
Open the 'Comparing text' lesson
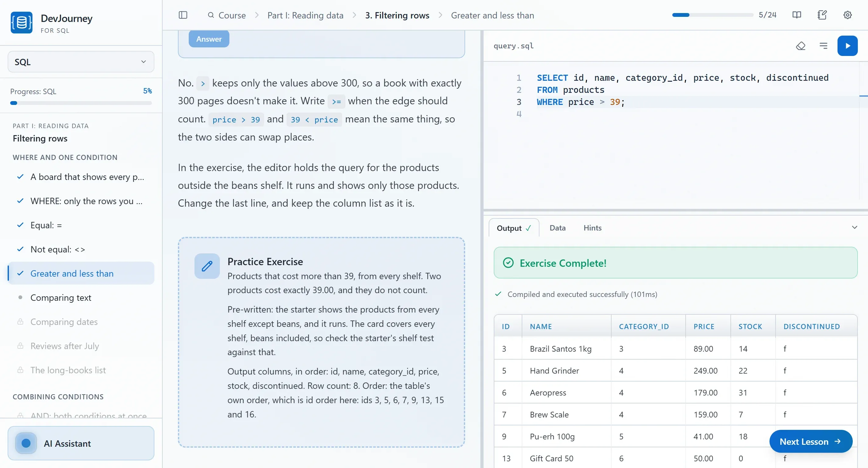[81, 298]
